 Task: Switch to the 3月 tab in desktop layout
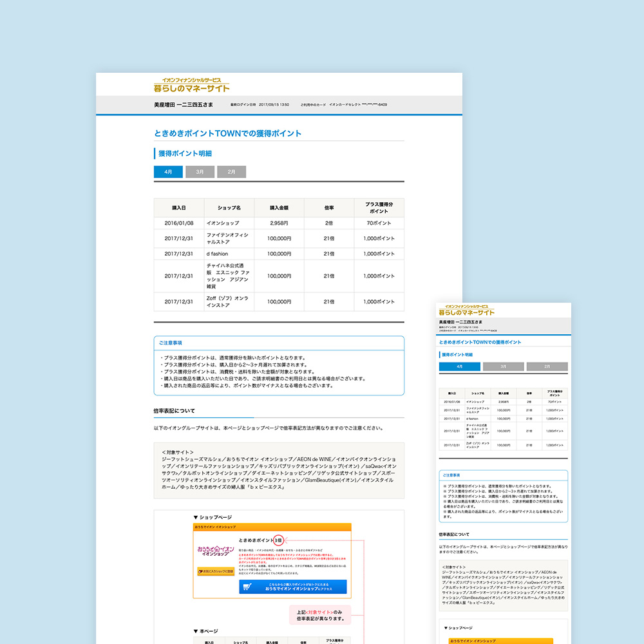point(200,172)
